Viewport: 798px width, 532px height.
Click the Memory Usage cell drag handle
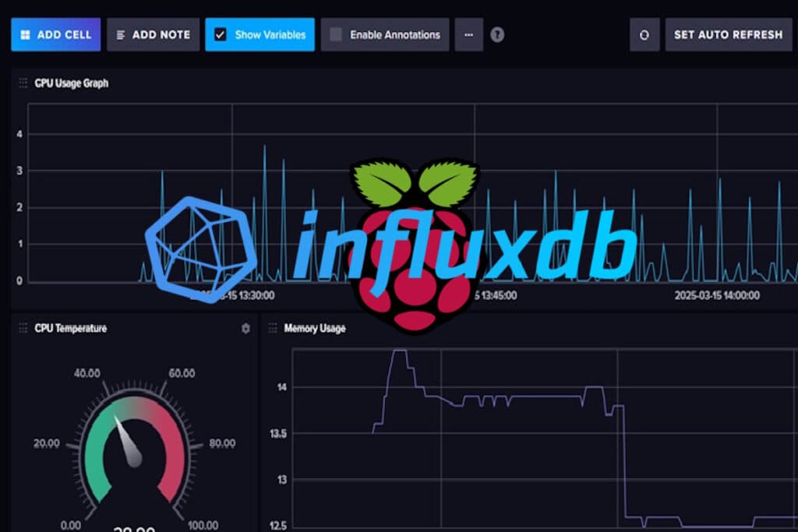273,329
